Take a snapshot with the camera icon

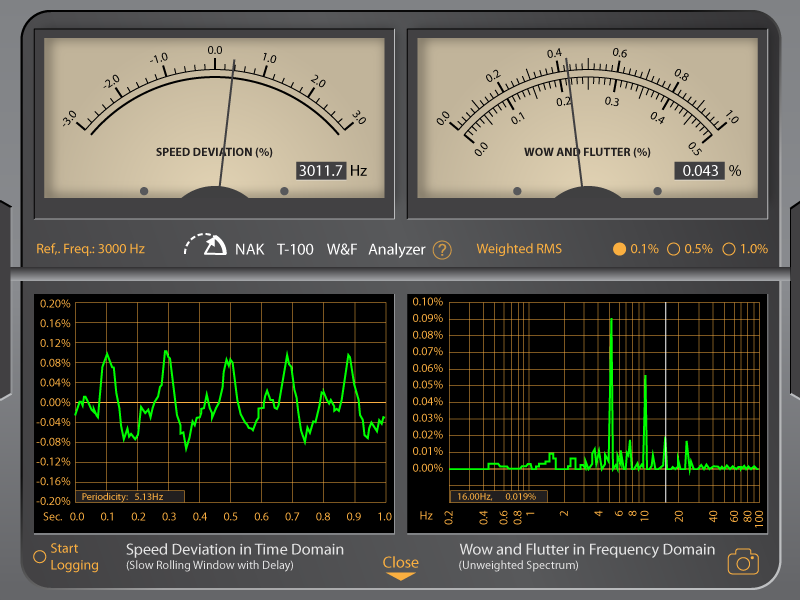(743, 562)
